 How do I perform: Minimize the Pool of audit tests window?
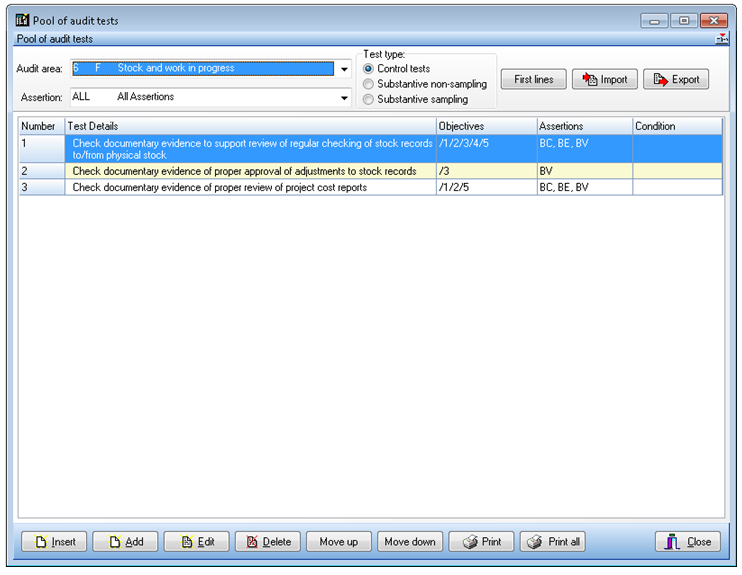[654, 21]
